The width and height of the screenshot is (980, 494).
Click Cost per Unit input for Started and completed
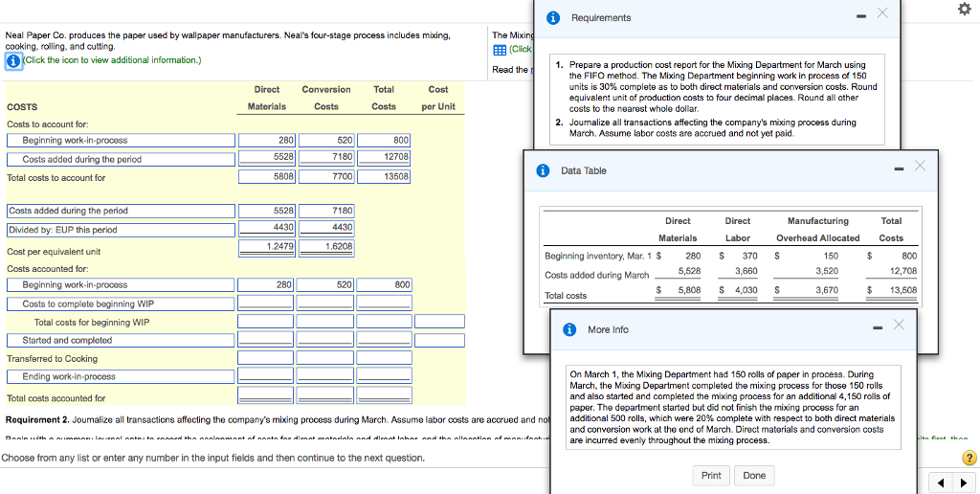click(439, 340)
